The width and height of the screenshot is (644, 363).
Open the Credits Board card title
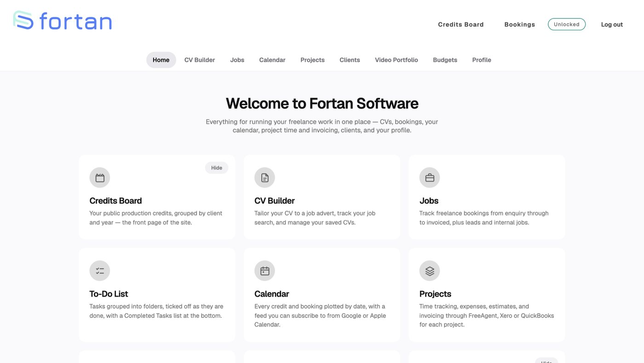(115, 201)
